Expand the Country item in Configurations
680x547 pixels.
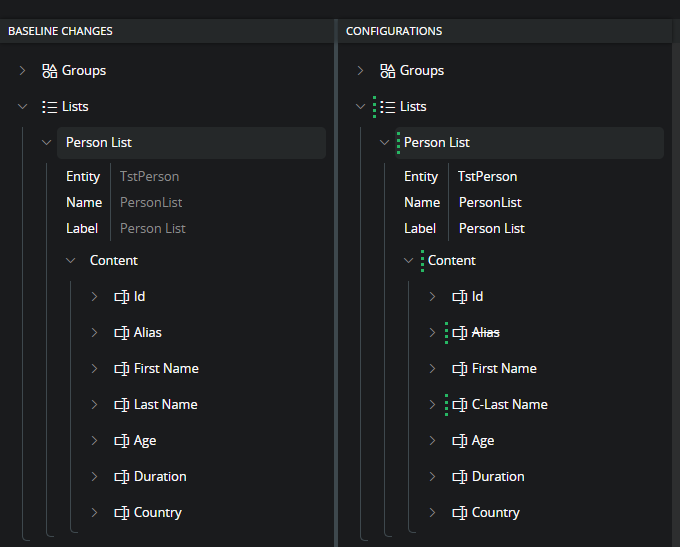(x=433, y=513)
